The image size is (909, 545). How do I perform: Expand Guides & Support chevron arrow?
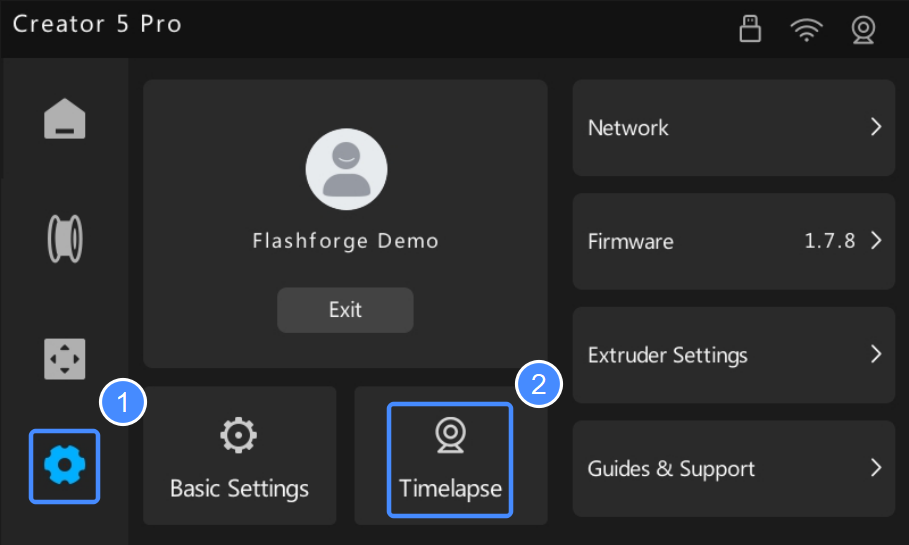click(876, 467)
